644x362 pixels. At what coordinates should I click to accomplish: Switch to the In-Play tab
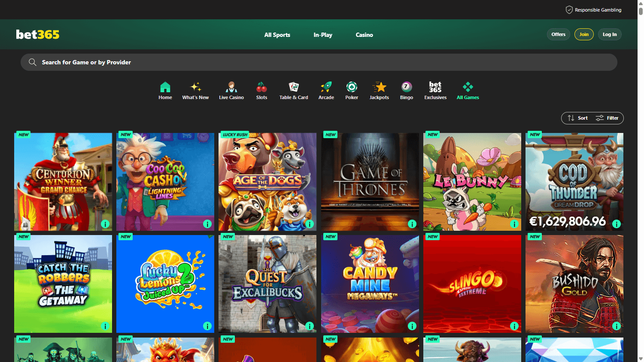[x=323, y=35]
